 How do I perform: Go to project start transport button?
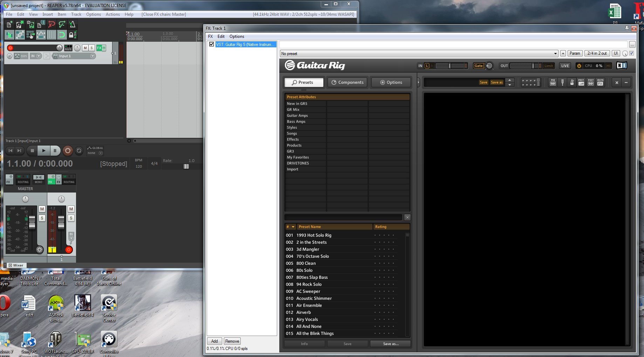[11, 150]
